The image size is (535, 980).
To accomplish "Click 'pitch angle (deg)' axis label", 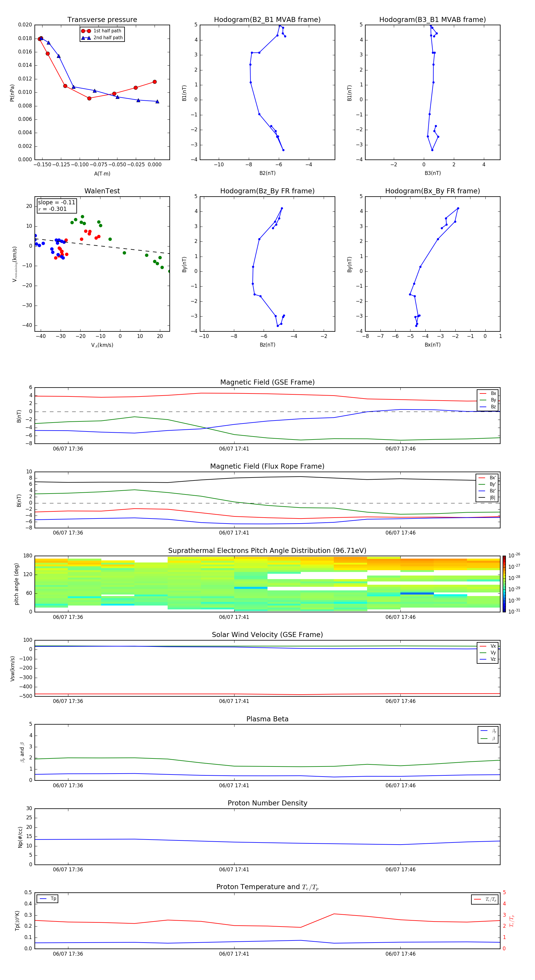I will point(16,584).
